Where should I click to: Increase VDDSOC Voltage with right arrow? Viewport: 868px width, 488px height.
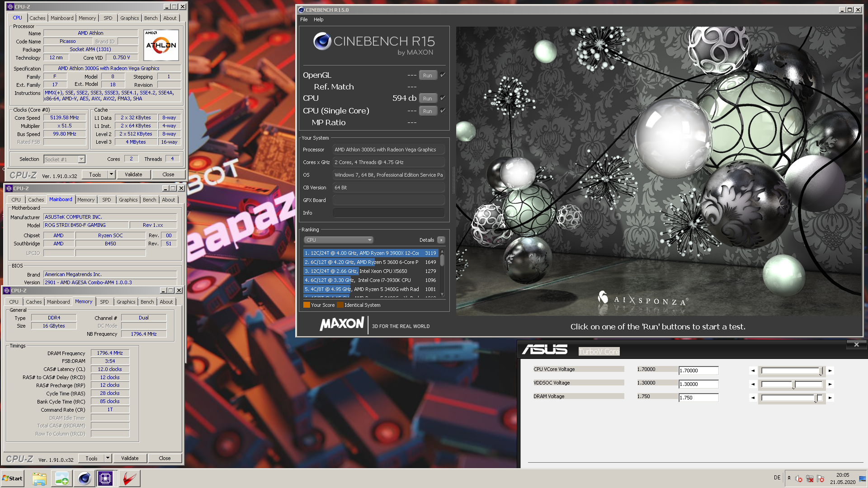(x=830, y=385)
